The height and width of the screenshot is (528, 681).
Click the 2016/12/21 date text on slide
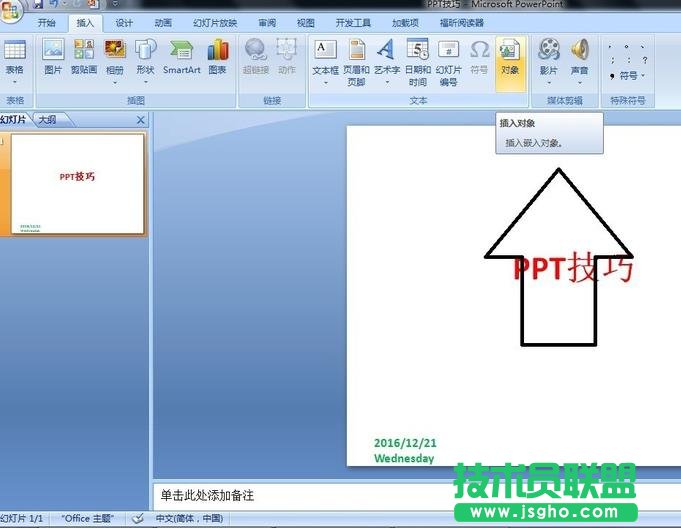click(x=405, y=443)
